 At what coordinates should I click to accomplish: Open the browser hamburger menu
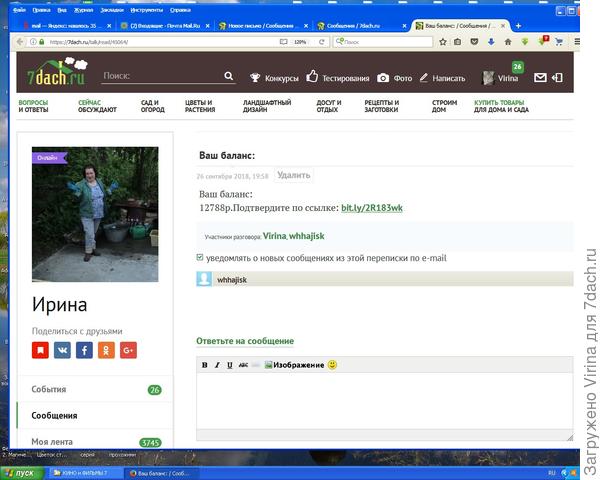point(577,42)
